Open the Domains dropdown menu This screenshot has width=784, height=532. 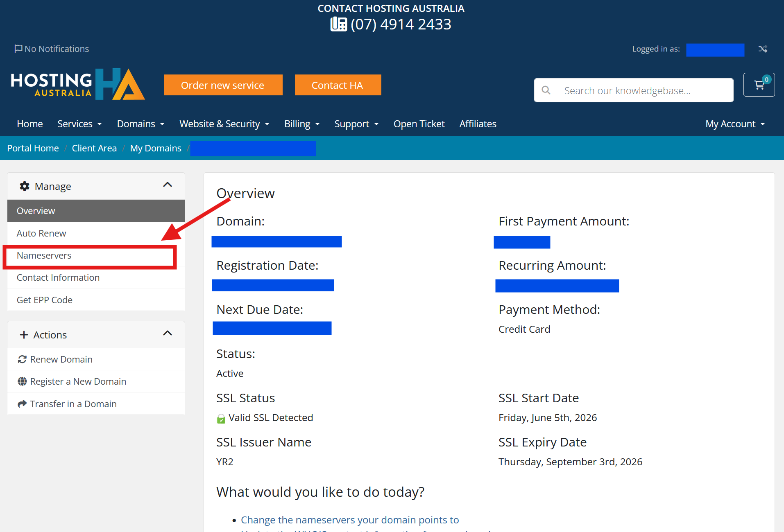pos(140,124)
